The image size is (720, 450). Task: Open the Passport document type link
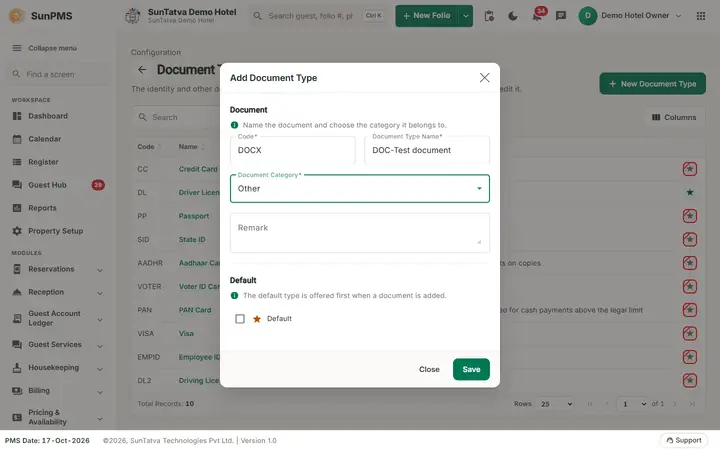click(194, 216)
